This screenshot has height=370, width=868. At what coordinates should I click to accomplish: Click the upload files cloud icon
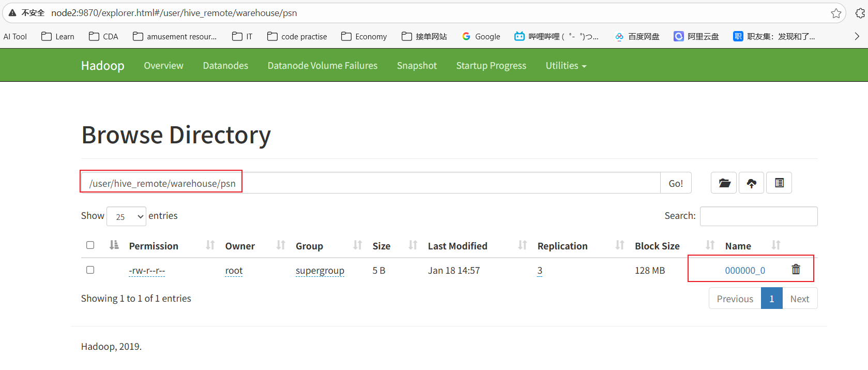pyautogui.click(x=751, y=183)
